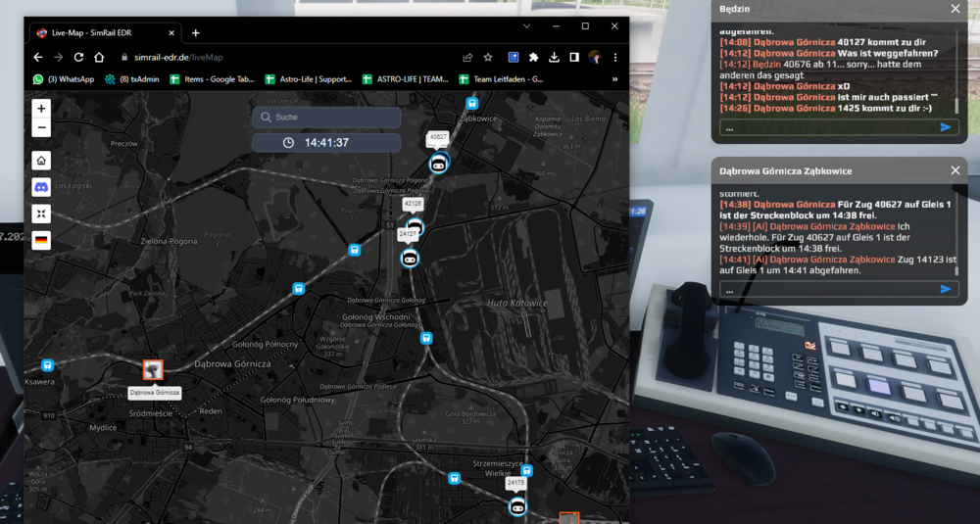Open the Discord link button
The width and height of the screenshot is (980, 524).
point(41,187)
